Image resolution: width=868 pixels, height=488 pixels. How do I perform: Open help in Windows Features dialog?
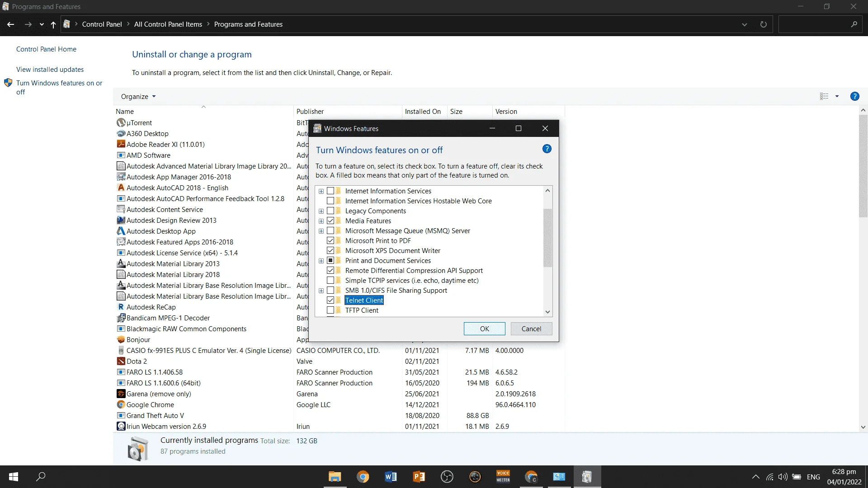pos(547,149)
